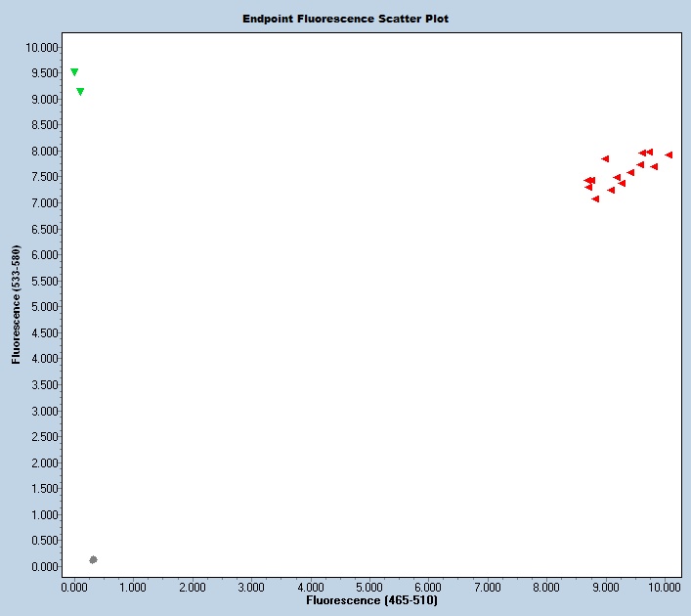Click the chart title Endpoint Fluorescence Scatter Plot
Viewport: 691px width, 616px height.
pyautogui.click(x=345, y=19)
